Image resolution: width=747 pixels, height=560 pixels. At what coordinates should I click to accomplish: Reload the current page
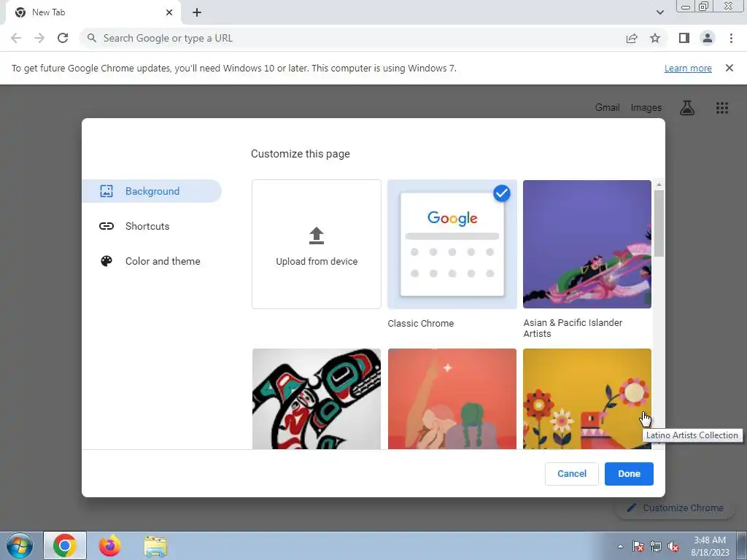pyautogui.click(x=63, y=38)
